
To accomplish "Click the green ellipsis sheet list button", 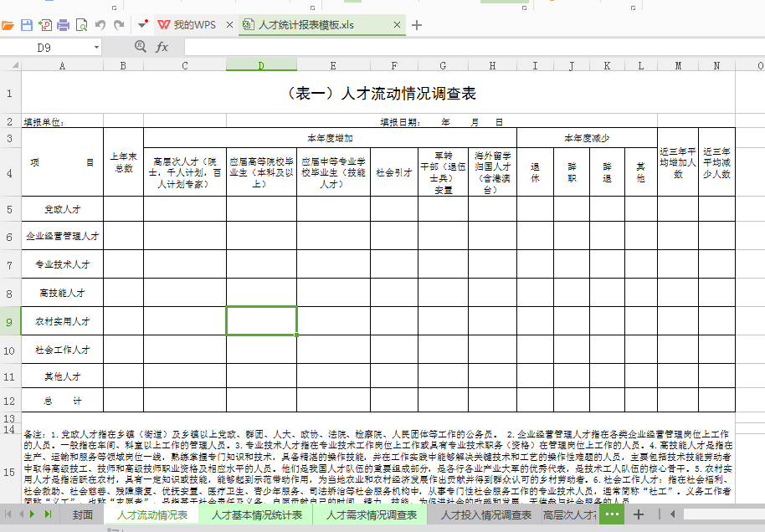I will click(x=611, y=516).
